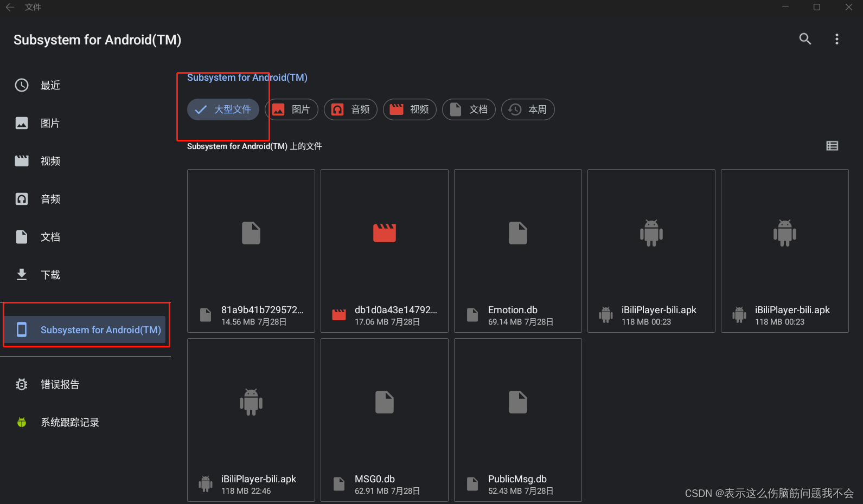The image size is (863, 504).
Task: Click the 62.91 MB 7月28日 file details
Action: click(x=387, y=491)
